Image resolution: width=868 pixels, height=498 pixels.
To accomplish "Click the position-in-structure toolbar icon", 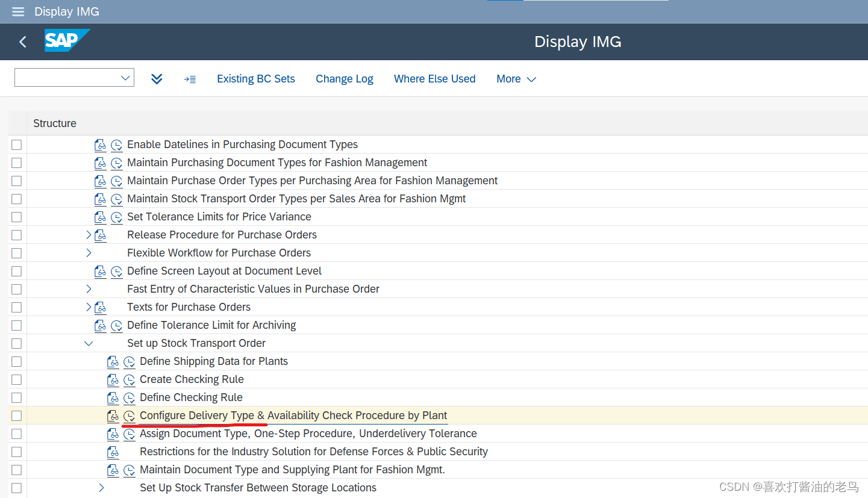I will [190, 78].
